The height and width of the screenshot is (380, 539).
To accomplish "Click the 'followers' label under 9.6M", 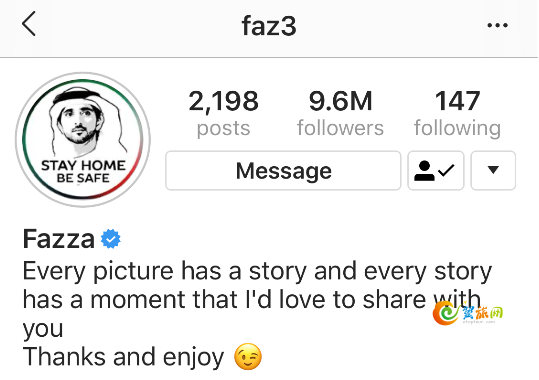I will [340, 128].
